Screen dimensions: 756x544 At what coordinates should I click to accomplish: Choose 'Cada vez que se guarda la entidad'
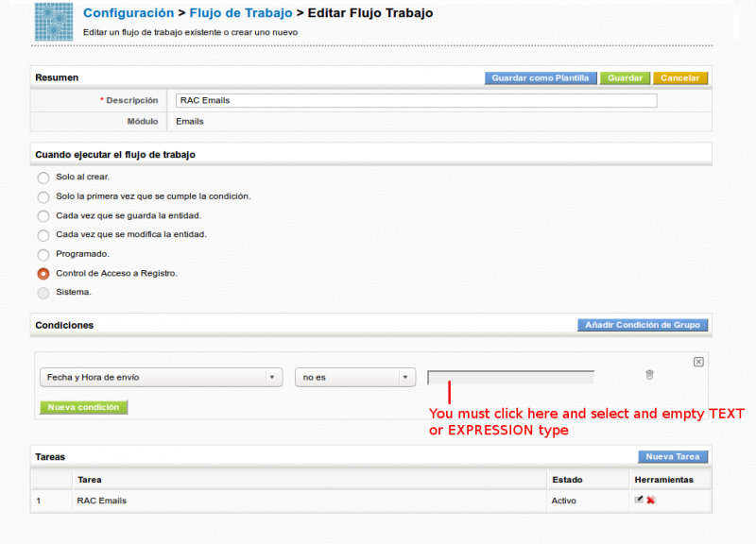(x=43, y=216)
